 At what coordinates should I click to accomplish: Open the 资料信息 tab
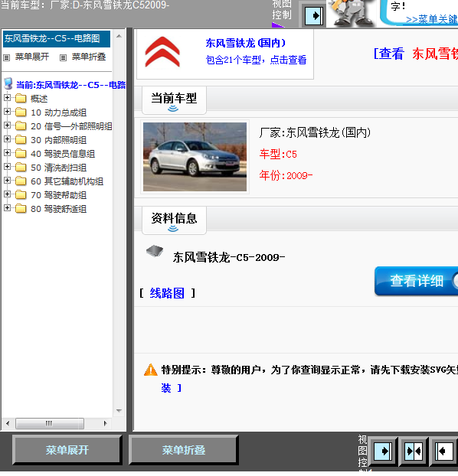tap(174, 220)
